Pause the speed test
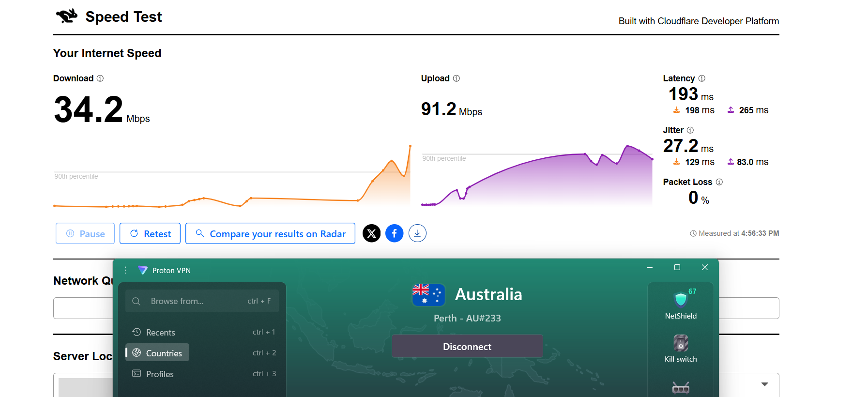 pos(85,233)
